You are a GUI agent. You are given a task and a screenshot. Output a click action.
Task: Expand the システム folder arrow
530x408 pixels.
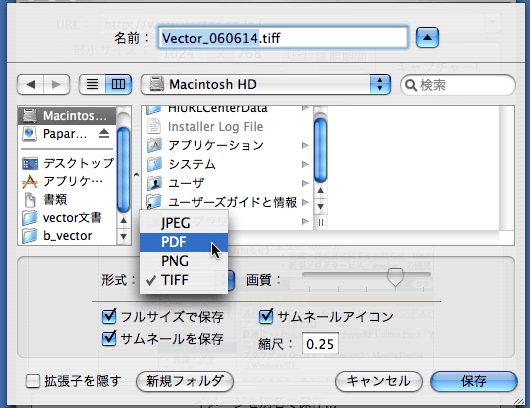tap(305, 164)
